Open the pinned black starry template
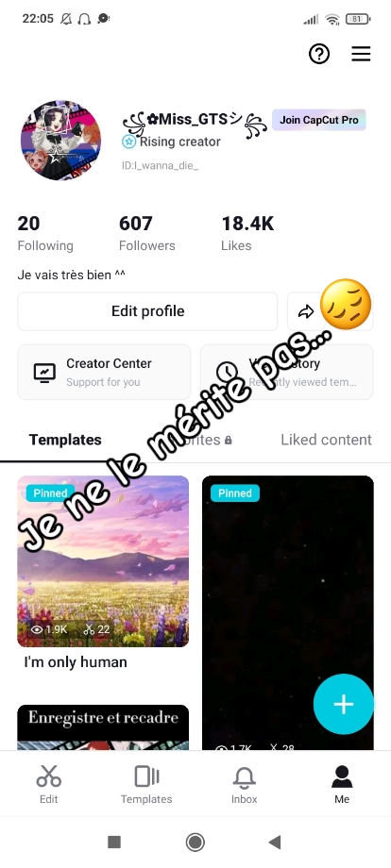Image resolution: width=391 pixels, height=868 pixels. (x=288, y=613)
